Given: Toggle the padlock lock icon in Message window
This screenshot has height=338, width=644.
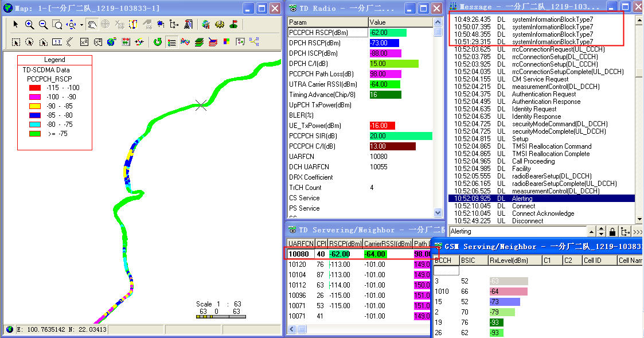Looking at the screenshot, I should click(612, 231).
